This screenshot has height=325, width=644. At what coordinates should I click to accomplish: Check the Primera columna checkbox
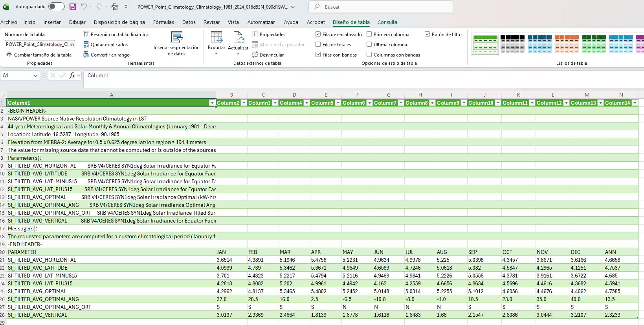click(x=369, y=35)
